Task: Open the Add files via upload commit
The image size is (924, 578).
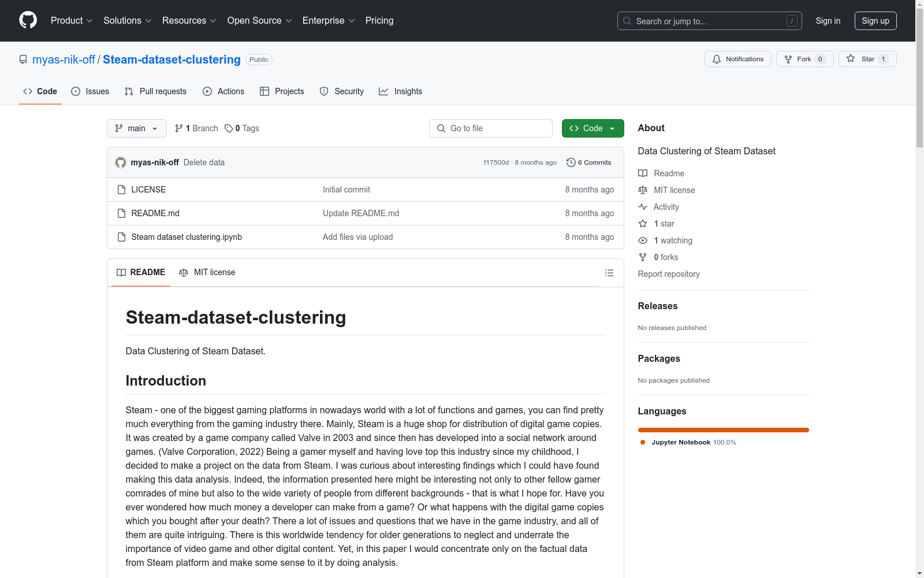Action: [x=357, y=237]
